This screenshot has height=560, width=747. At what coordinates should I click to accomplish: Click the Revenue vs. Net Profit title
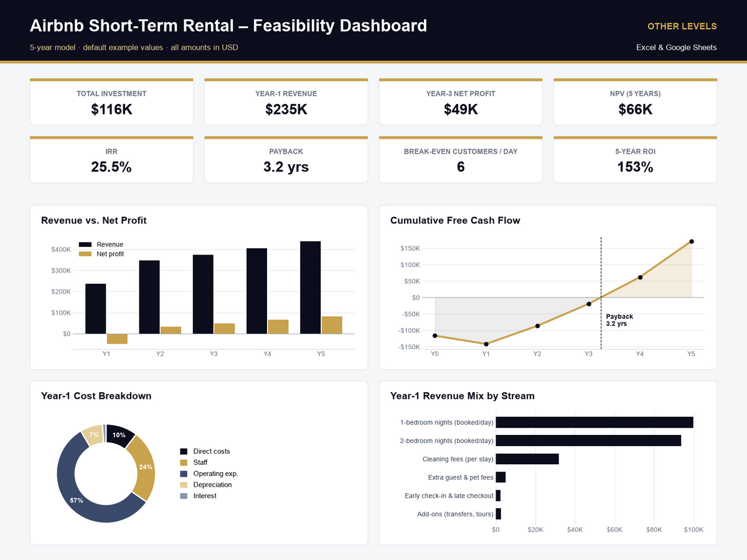[94, 220]
